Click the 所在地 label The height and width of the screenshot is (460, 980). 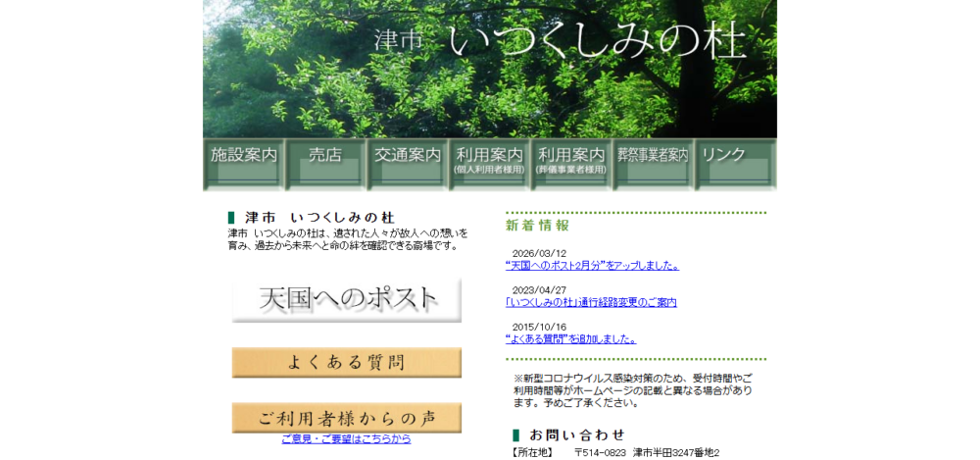[531, 453]
